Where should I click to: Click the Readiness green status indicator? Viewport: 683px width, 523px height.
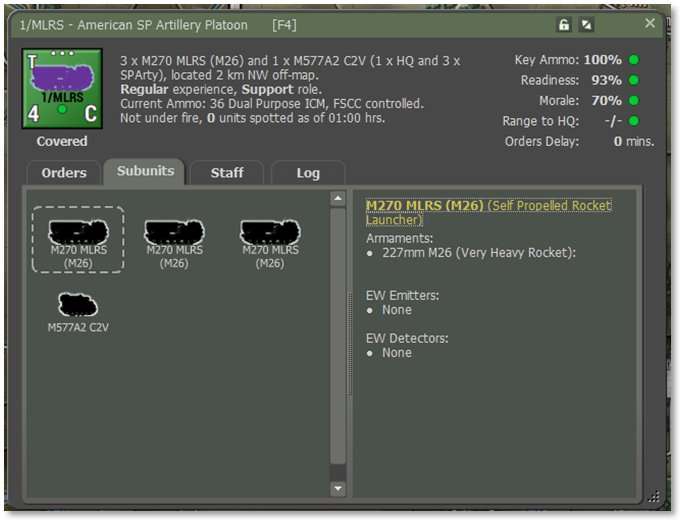coord(634,80)
